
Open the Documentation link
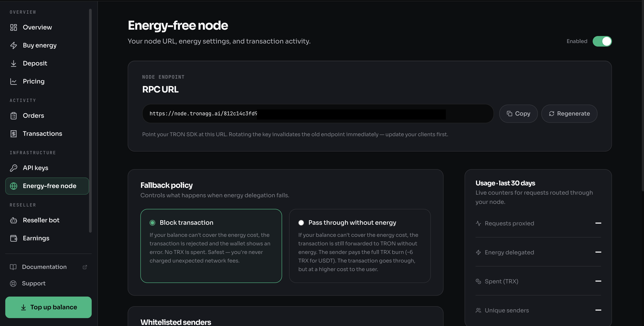point(48,267)
